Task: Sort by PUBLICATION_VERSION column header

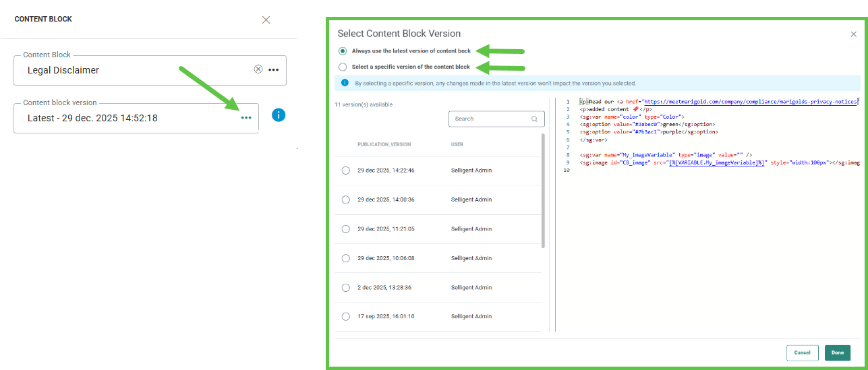Action: (x=384, y=144)
